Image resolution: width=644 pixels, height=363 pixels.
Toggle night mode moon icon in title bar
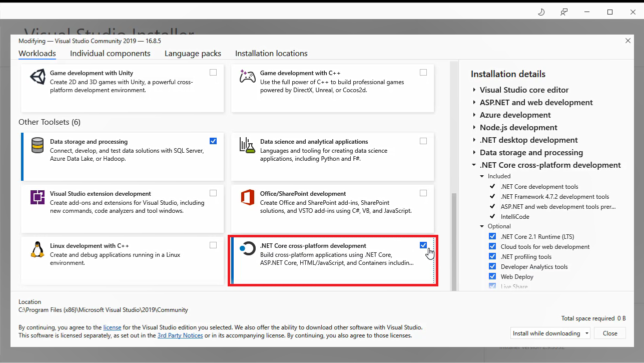[541, 12]
